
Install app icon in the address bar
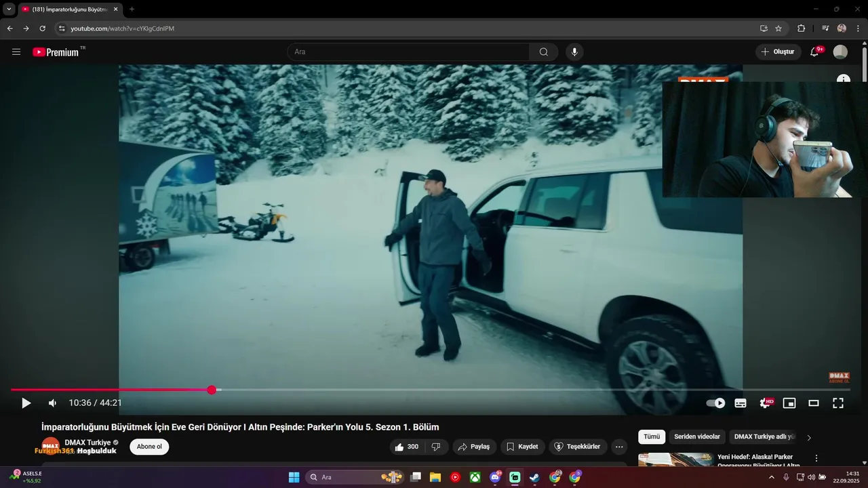click(x=764, y=28)
